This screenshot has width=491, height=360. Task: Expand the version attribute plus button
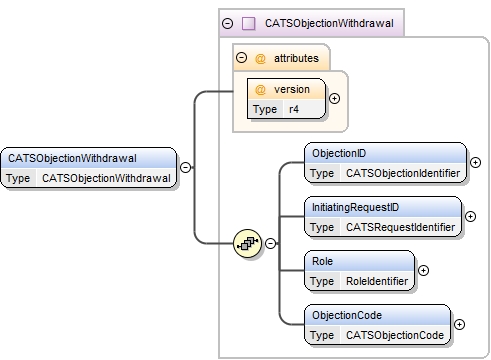(334, 99)
